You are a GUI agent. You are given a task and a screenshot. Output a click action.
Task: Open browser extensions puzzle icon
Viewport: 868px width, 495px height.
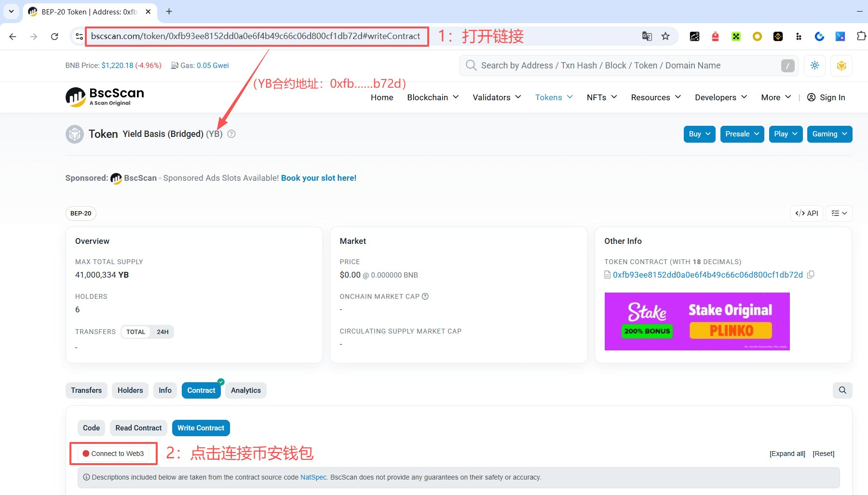click(x=861, y=36)
